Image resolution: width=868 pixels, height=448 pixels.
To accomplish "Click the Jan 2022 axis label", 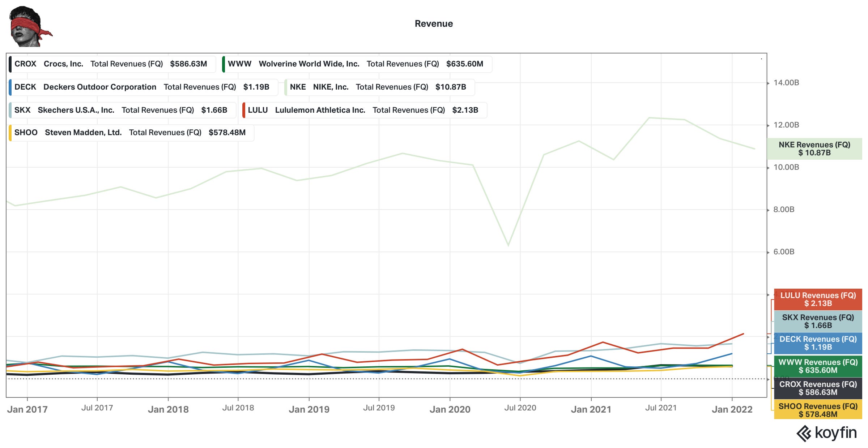I will (732, 409).
